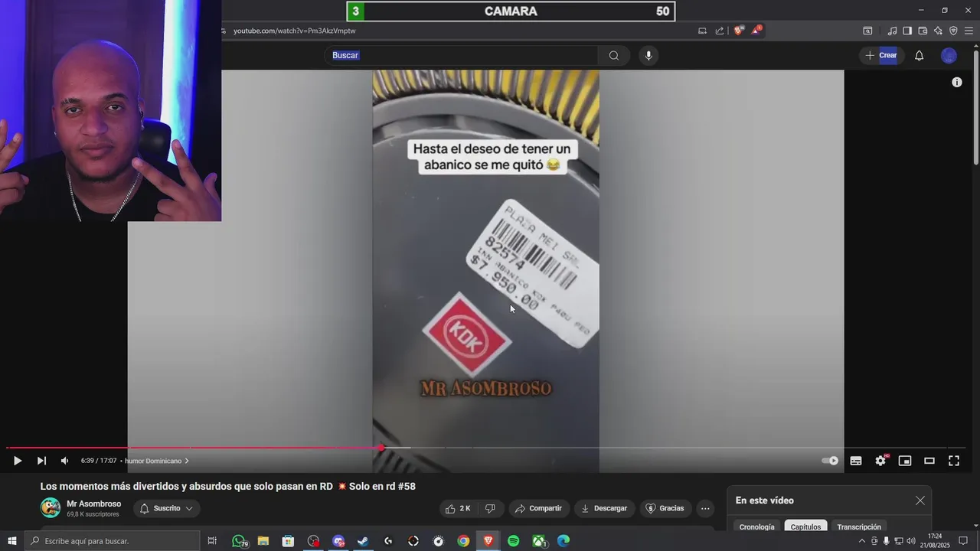Open Microsoft Store from the taskbar

[x=288, y=541]
